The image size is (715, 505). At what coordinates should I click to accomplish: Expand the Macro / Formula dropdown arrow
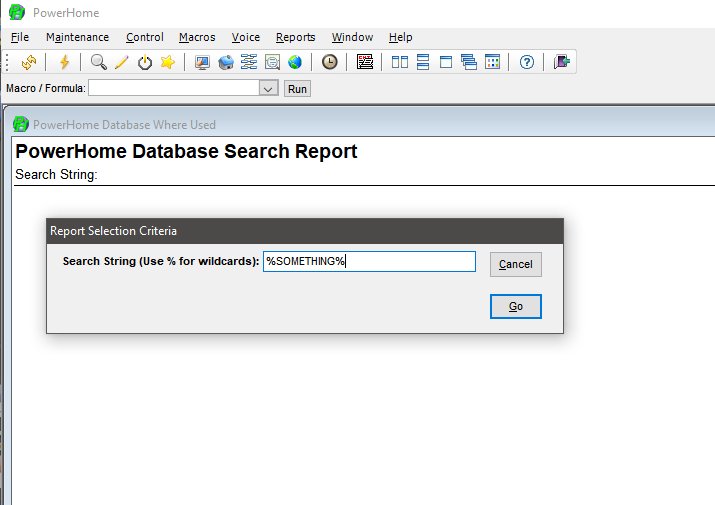[x=268, y=89]
